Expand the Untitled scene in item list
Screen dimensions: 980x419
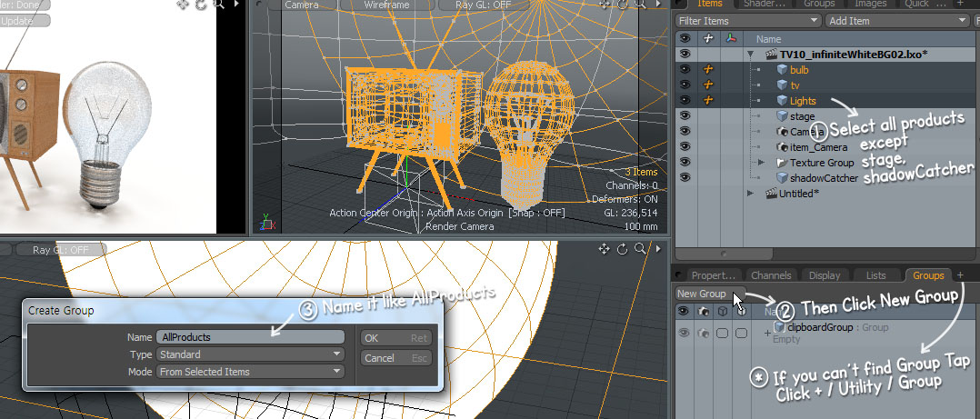tap(750, 194)
